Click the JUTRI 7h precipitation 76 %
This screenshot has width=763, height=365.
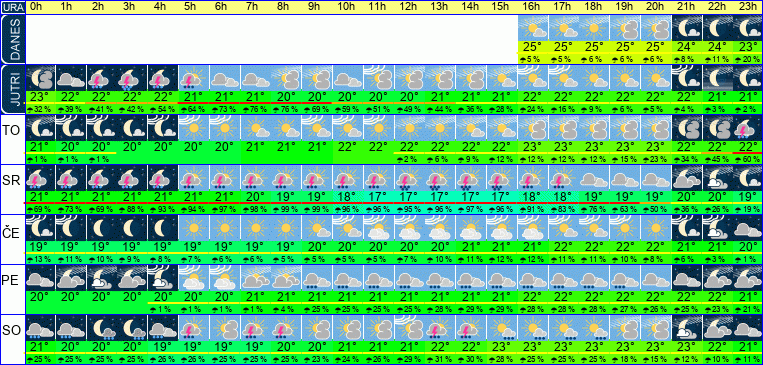pyautogui.click(x=255, y=110)
